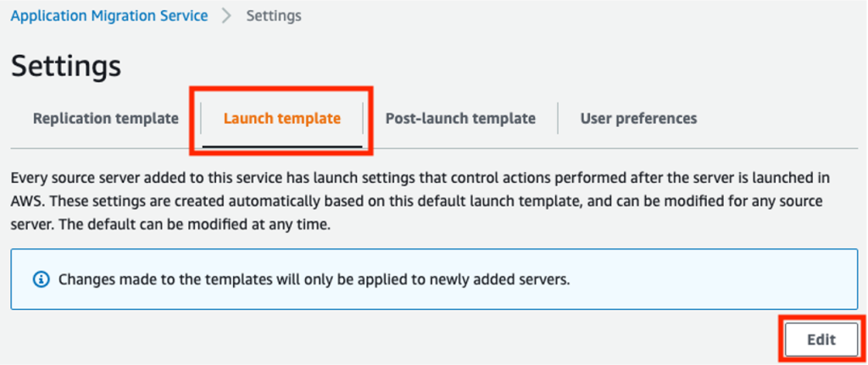Click the divider between Post-launch template and User preferences
Screen dimensions: 868x365
pyautogui.click(x=558, y=118)
